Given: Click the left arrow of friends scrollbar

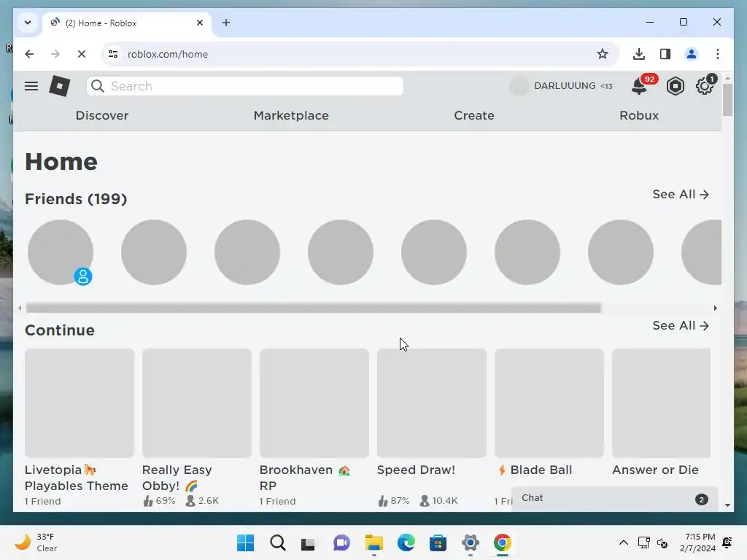Looking at the screenshot, I should (x=20, y=308).
